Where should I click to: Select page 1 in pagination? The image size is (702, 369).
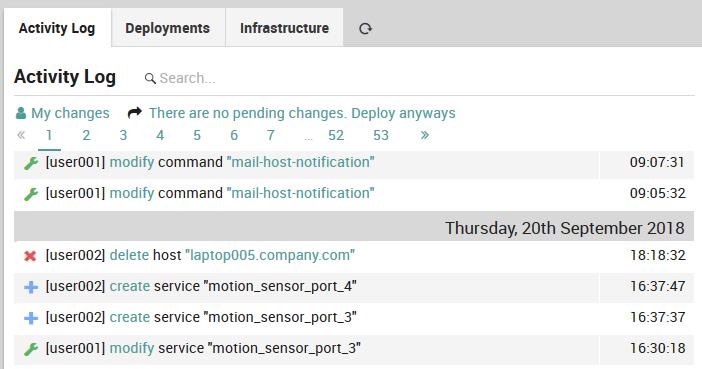[x=49, y=135]
